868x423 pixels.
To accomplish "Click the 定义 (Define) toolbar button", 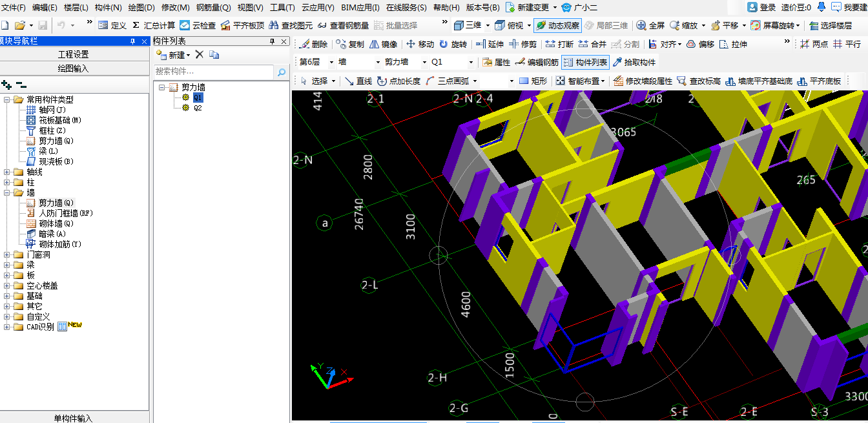I will tap(112, 25).
